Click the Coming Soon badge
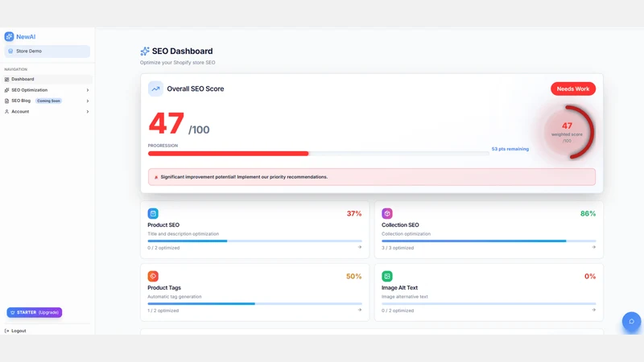644x362 pixels. coord(48,101)
